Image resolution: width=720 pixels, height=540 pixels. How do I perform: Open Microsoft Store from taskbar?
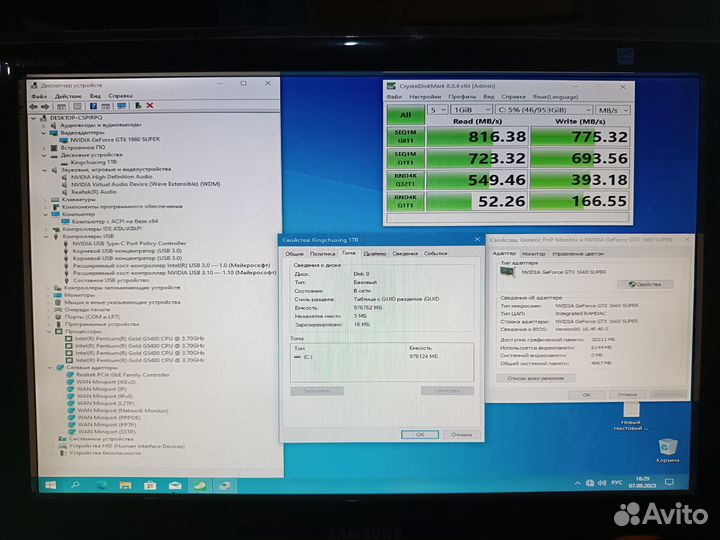pos(150,485)
